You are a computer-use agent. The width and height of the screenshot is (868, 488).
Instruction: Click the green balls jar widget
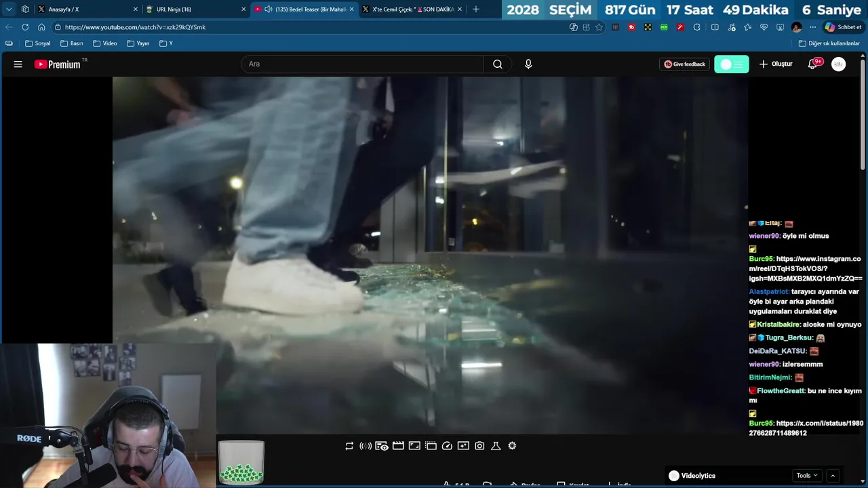click(241, 462)
